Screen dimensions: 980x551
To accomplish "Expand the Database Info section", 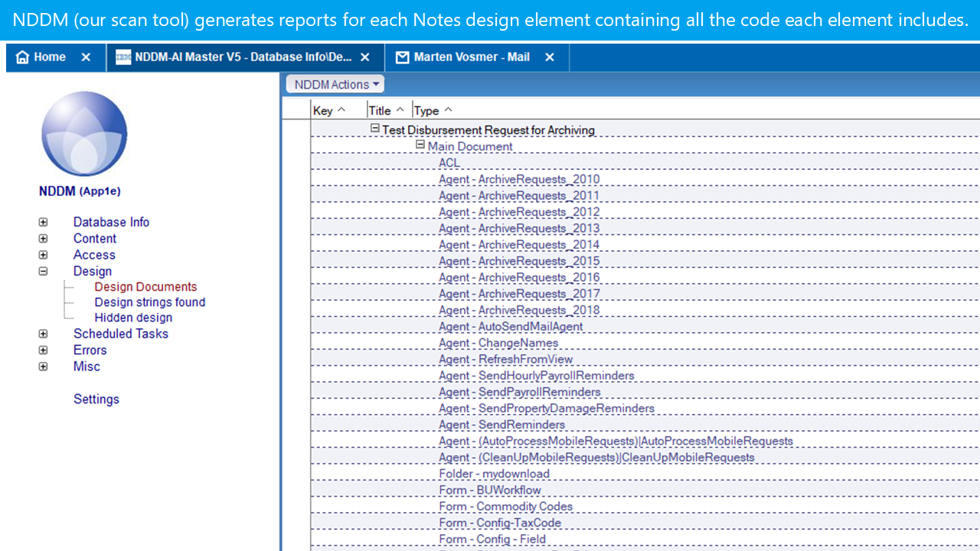I will click(x=44, y=222).
